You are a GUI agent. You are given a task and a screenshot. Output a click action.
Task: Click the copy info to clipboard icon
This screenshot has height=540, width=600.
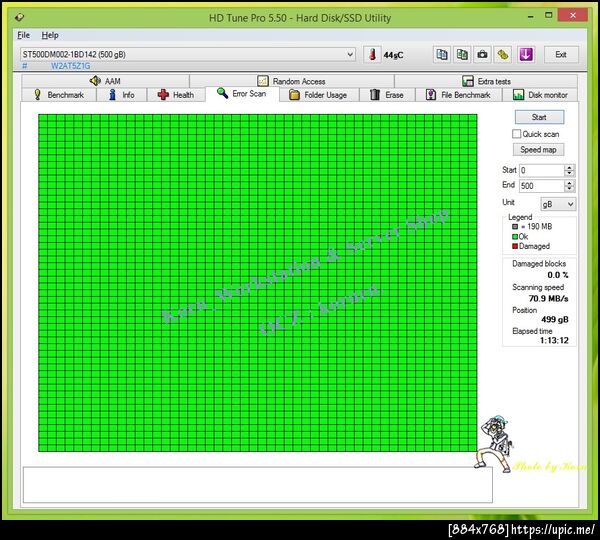442,54
